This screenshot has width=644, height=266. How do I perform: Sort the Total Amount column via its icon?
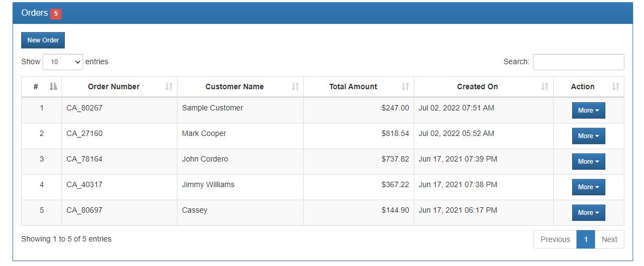[x=405, y=86]
